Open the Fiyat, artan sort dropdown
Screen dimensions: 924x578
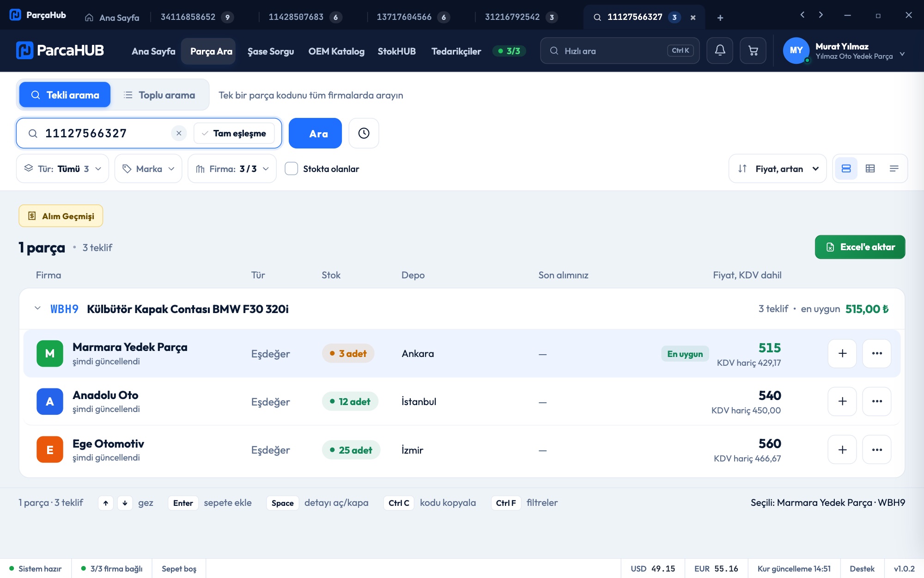pyautogui.click(x=778, y=169)
